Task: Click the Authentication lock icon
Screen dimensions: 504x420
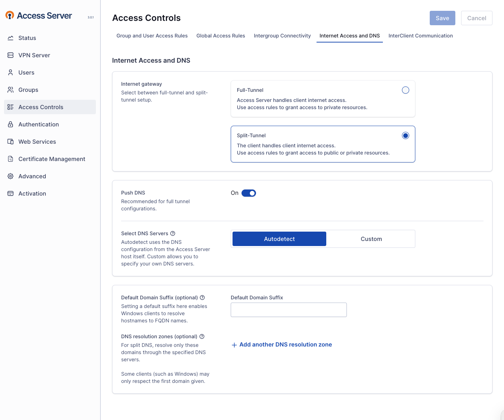Action: [10, 124]
